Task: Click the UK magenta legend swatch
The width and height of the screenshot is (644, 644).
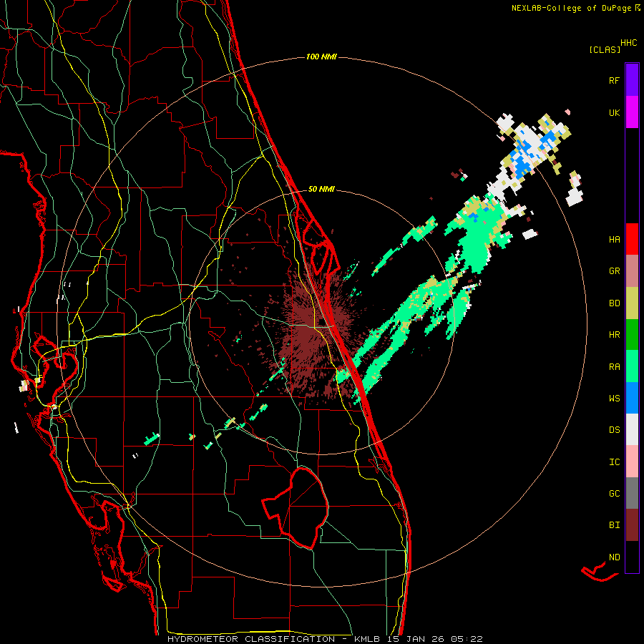Action: point(632,112)
